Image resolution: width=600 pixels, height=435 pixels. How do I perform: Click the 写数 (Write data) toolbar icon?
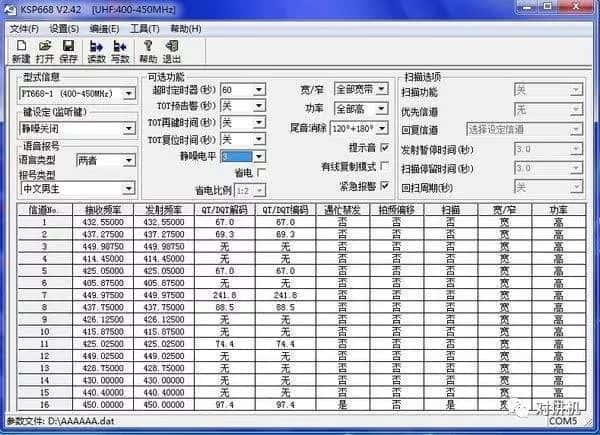(120, 51)
